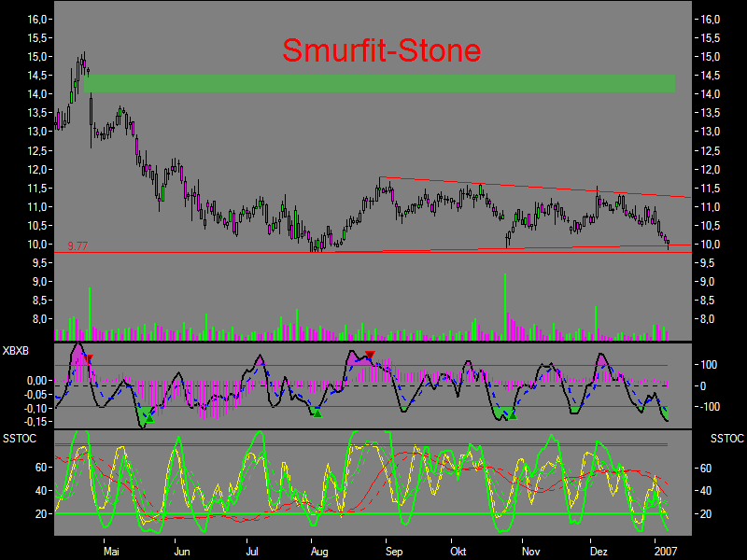This screenshot has height=560, width=747.
Task: Click 11,5 on the right price axis
Action: tap(711, 189)
